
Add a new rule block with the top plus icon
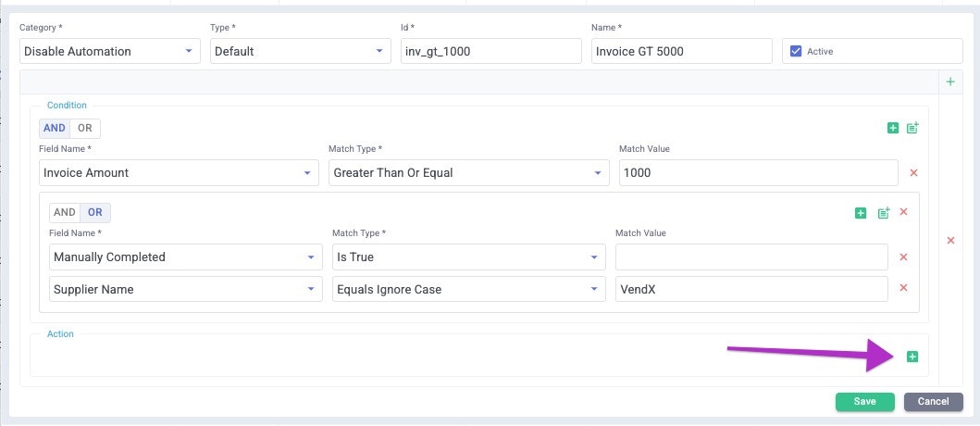[x=950, y=81]
